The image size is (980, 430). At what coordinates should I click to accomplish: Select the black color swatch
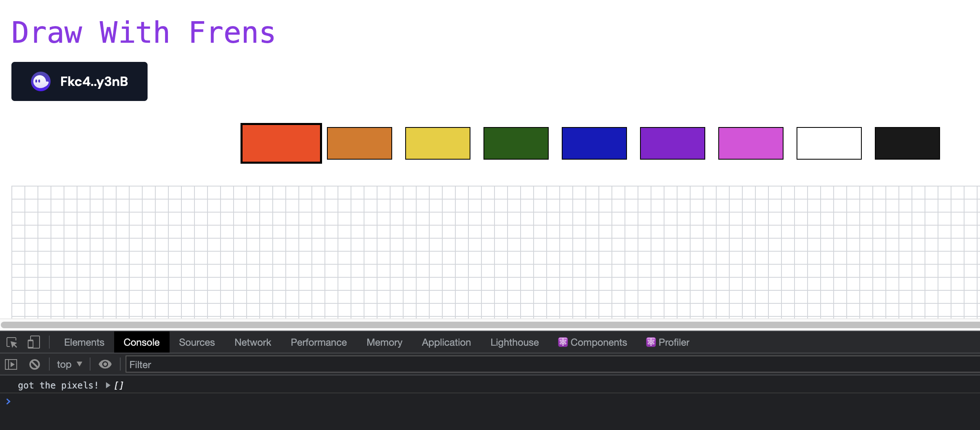click(x=907, y=143)
